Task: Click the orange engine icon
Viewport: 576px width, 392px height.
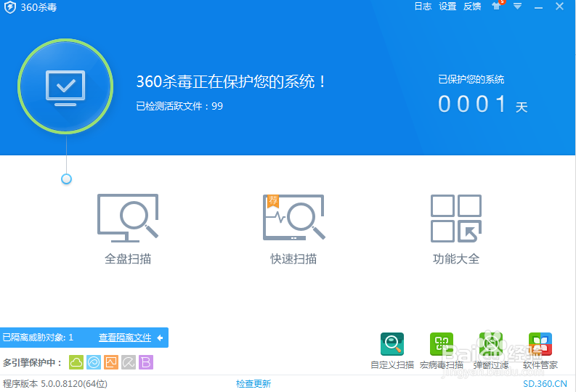Action: pyautogui.click(x=111, y=362)
